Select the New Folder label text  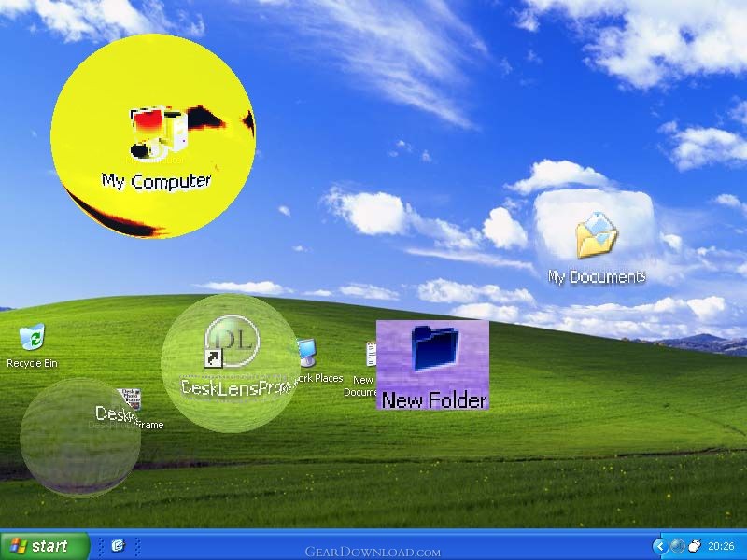tap(434, 400)
